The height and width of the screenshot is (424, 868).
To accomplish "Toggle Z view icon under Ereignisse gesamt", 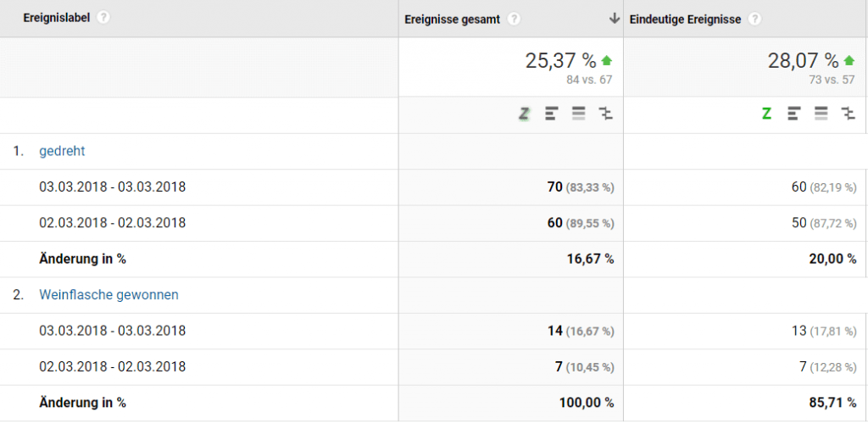I will pos(525,114).
